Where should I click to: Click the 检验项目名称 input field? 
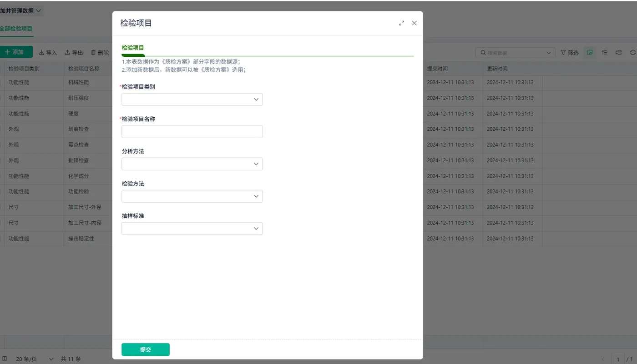[192, 132]
